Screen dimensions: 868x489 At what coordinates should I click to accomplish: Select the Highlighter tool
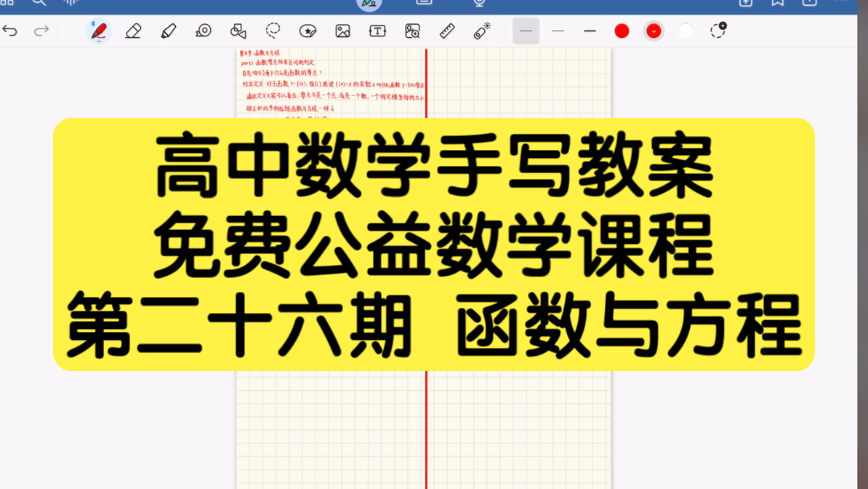[x=169, y=31]
